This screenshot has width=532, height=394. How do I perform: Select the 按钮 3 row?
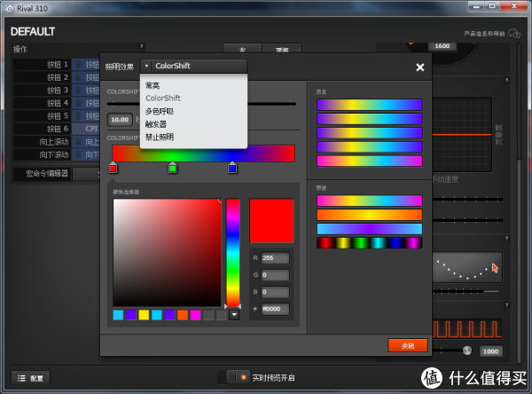click(57, 91)
